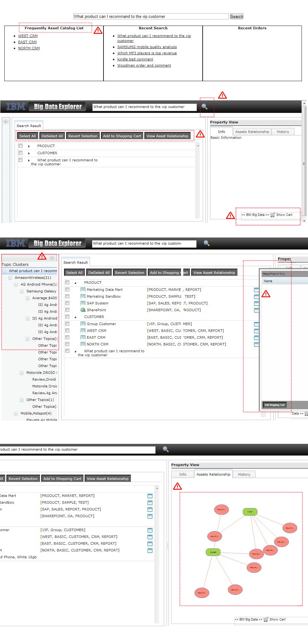Collapse Topic Clusters panel with its arrow icon

pos(52,258)
